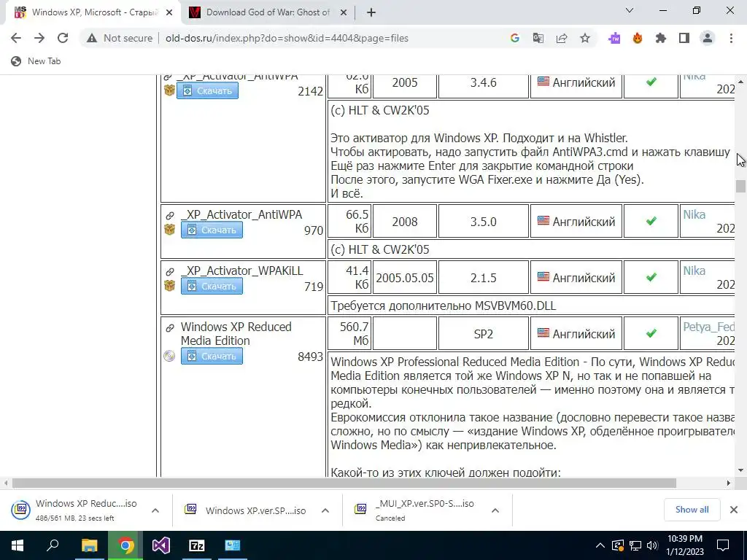This screenshot has height=560, width=747.
Task: Open the New Tab bookmark
Action: (36, 61)
